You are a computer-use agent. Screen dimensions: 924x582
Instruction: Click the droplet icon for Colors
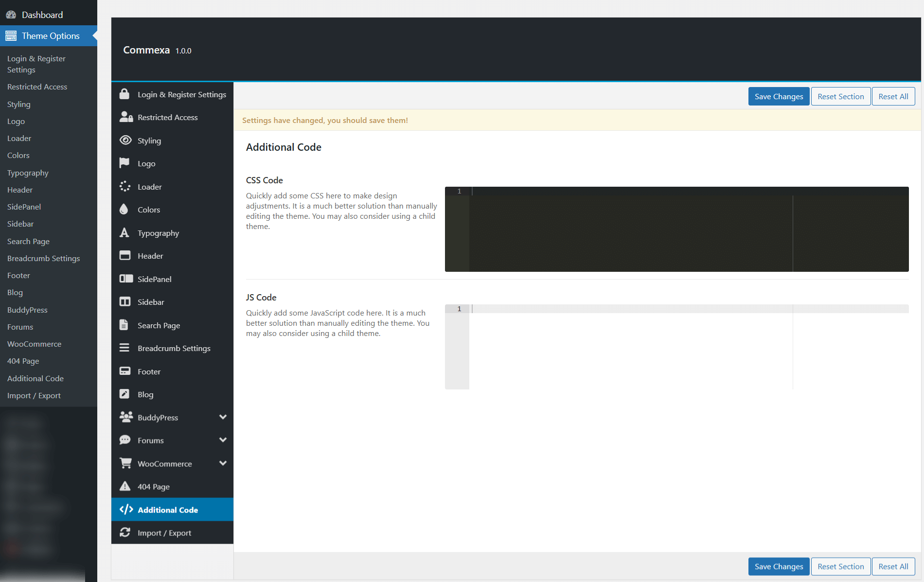tap(124, 210)
